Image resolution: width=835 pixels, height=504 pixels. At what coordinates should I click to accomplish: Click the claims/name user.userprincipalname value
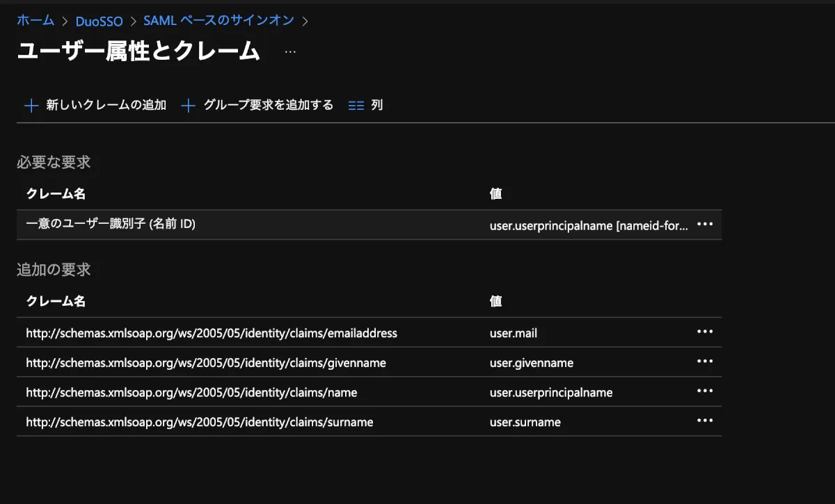click(551, 393)
